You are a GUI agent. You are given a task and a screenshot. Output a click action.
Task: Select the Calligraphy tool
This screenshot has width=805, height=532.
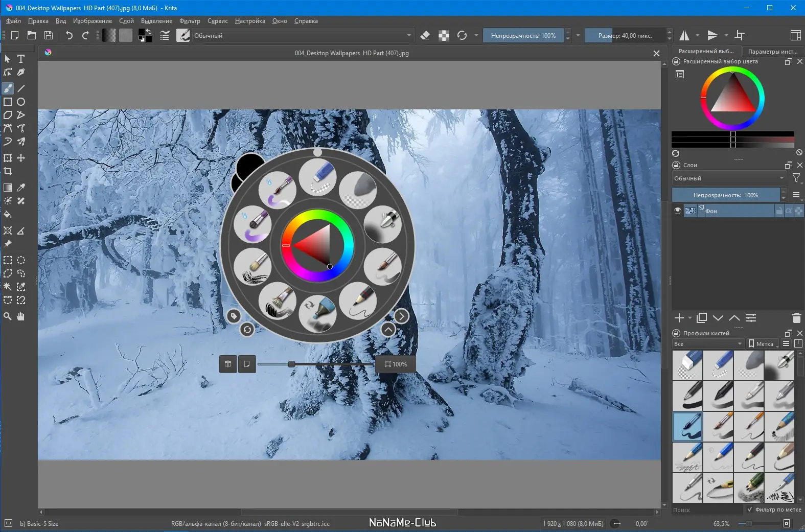tap(21, 72)
